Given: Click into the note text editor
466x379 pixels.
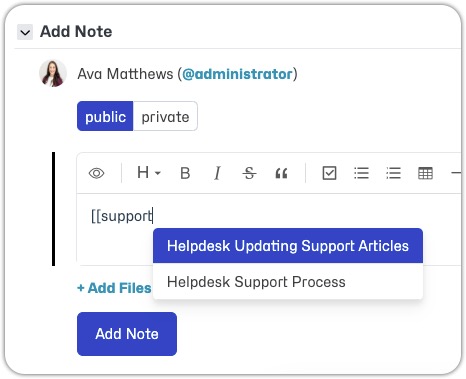Looking at the screenshot, I should point(270,229).
